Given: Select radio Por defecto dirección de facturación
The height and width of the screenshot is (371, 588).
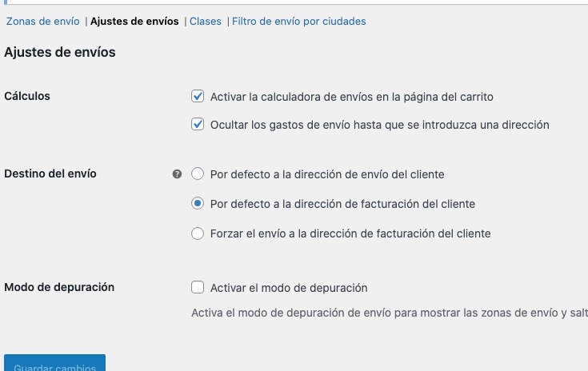Looking at the screenshot, I should coord(198,203).
